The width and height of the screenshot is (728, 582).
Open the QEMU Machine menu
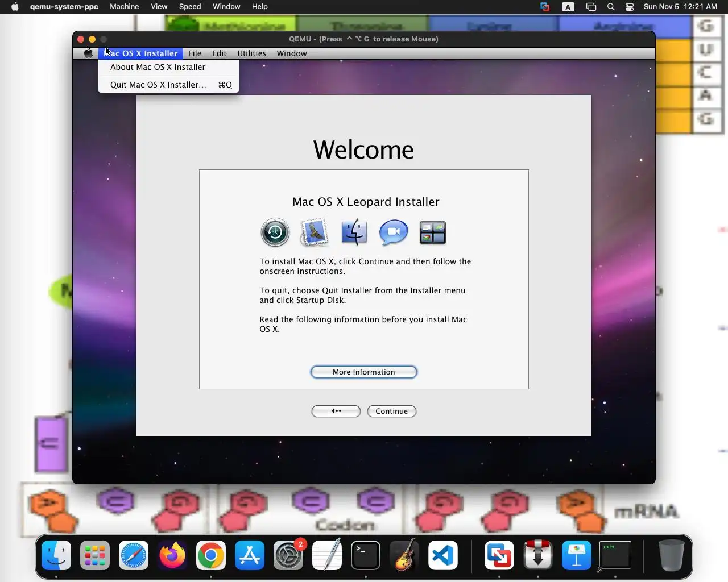[x=124, y=7]
